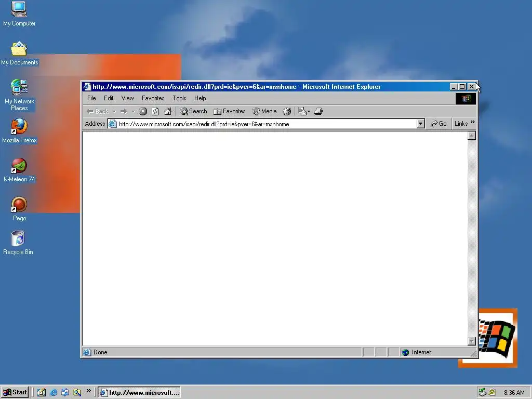Expand quick launch overflow chevron
The width and height of the screenshot is (532, 399).
(88, 391)
